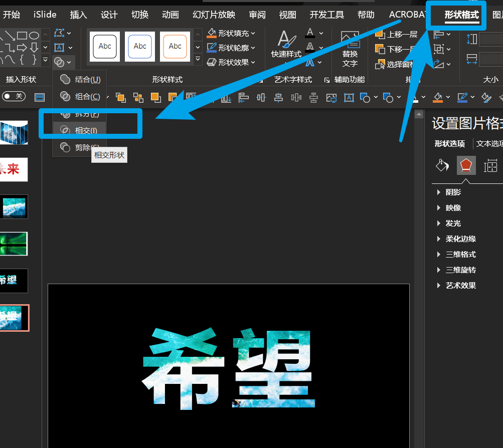Click the Effects pentagon icon in format pane
The image size is (503, 448).
click(x=466, y=165)
